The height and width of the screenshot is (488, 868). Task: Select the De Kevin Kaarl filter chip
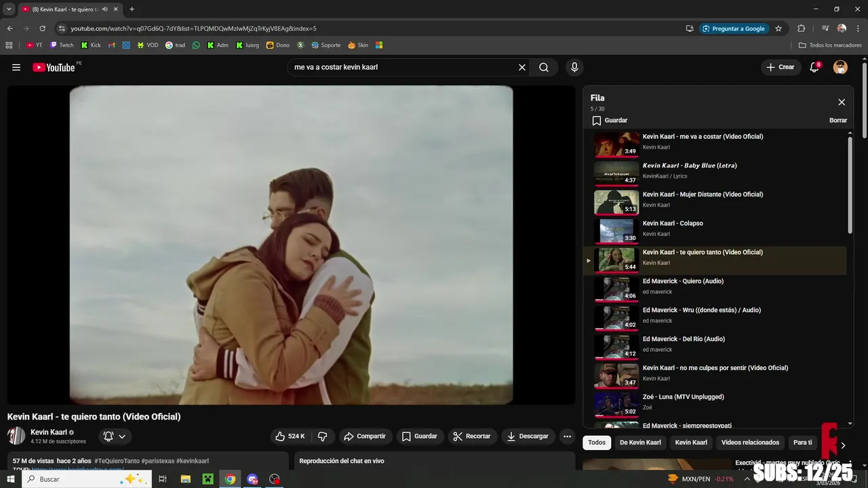tap(640, 443)
